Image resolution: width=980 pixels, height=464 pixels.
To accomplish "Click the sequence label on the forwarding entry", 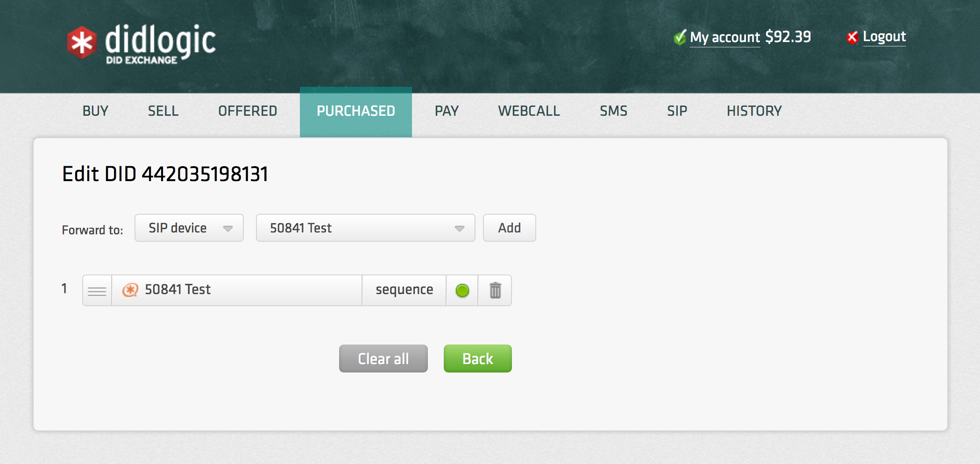I will click(404, 289).
